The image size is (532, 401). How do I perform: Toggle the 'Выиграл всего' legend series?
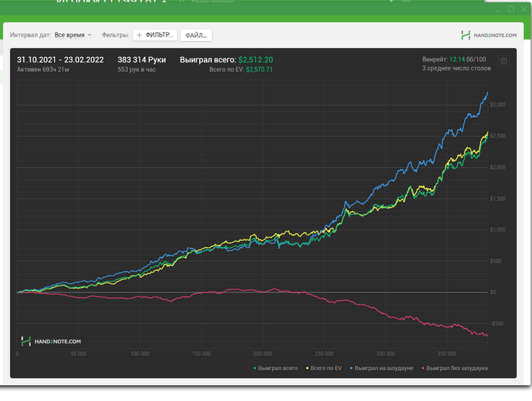pos(275,368)
